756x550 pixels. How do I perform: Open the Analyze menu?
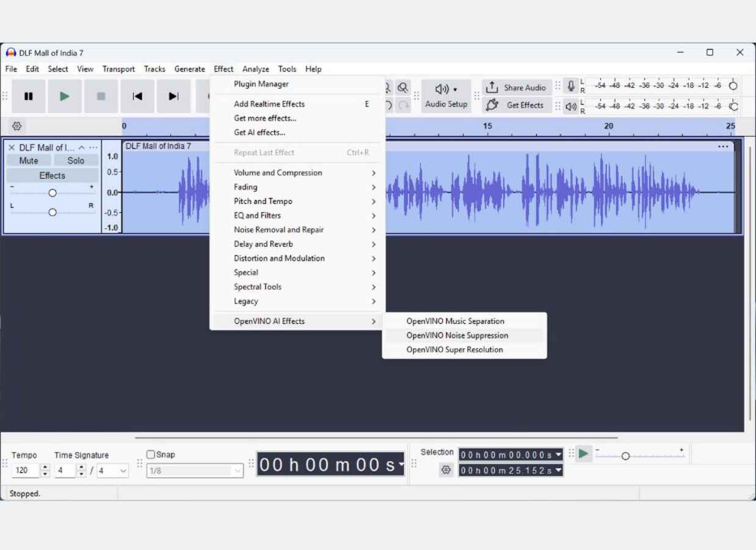[x=255, y=68]
